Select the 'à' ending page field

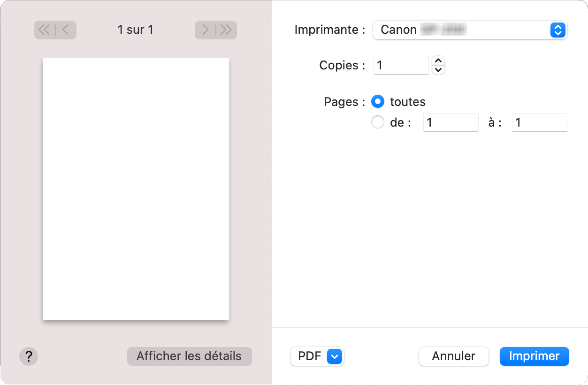[539, 122]
